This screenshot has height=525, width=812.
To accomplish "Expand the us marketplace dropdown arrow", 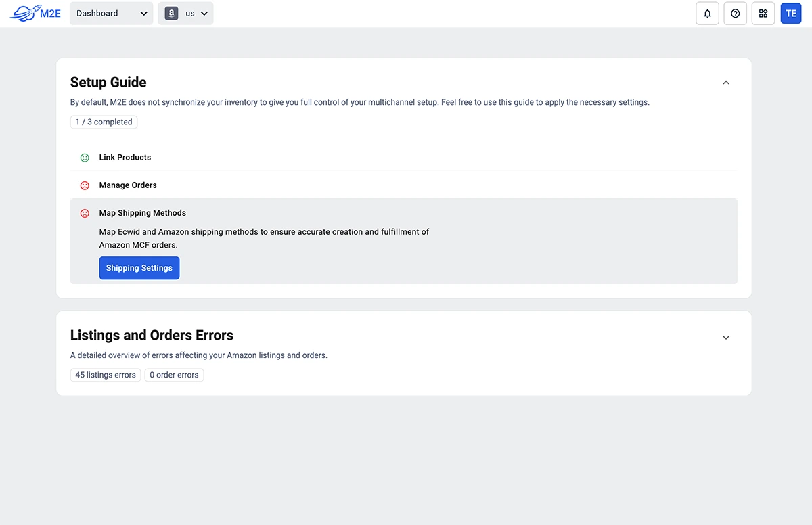I will coord(204,14).
